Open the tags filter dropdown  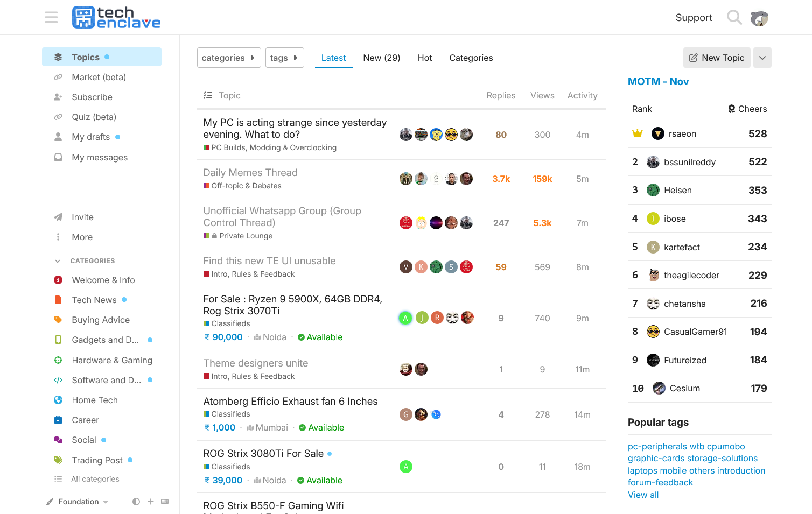[x=284, y=58]
